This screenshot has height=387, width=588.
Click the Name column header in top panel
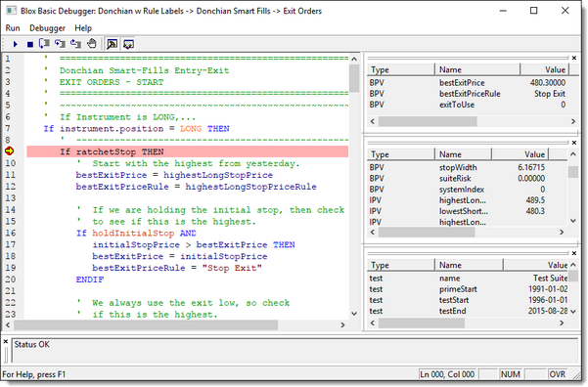(x=477, y=69)
